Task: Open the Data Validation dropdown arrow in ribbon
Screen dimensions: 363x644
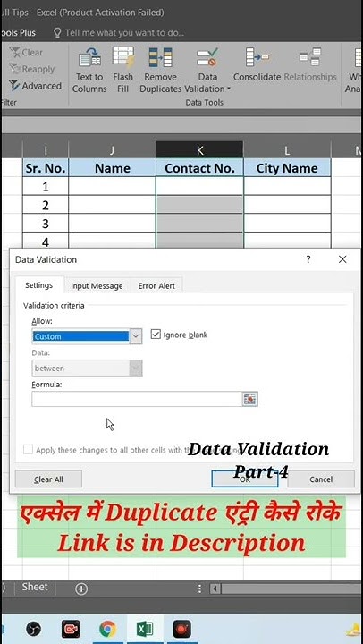Action: (x=229, y=89)
